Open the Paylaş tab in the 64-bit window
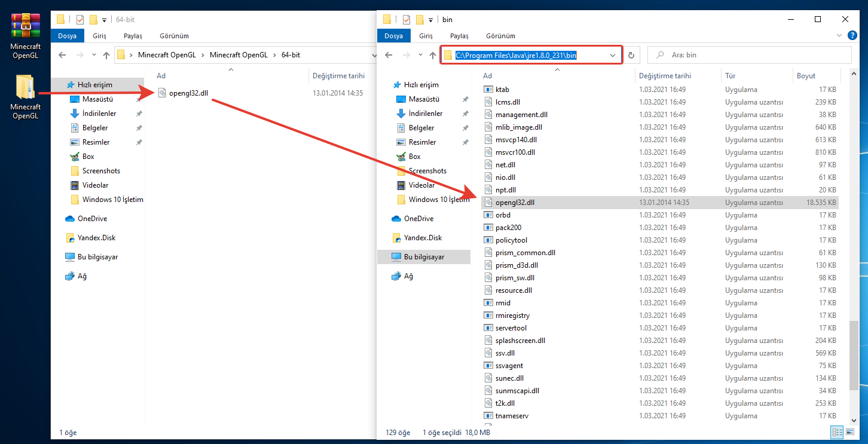 tap(133, 36)
